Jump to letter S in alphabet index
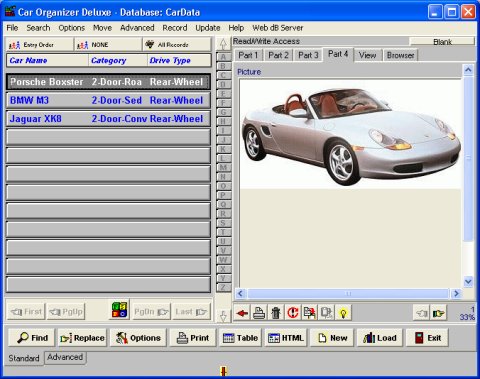 click(223, 223)
